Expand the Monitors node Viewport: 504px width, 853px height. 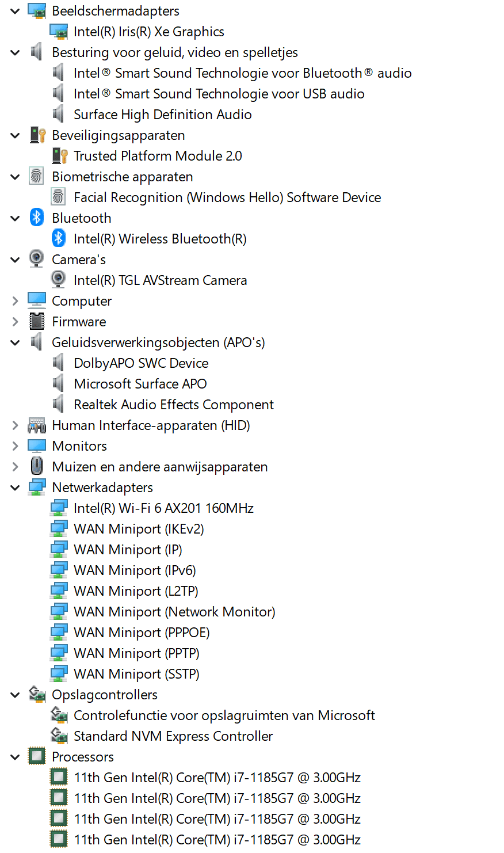[x=16, y=446]
